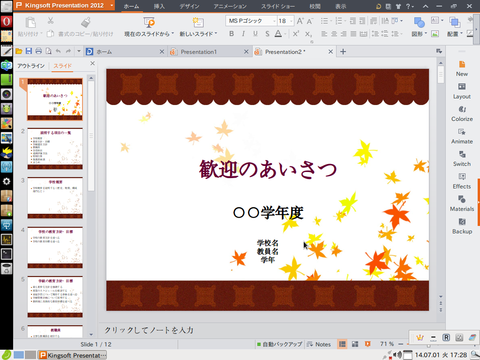Open Animate in the right task pane
Screen dimensions: 480x360
pyautogui.click(x=462, y=136)
